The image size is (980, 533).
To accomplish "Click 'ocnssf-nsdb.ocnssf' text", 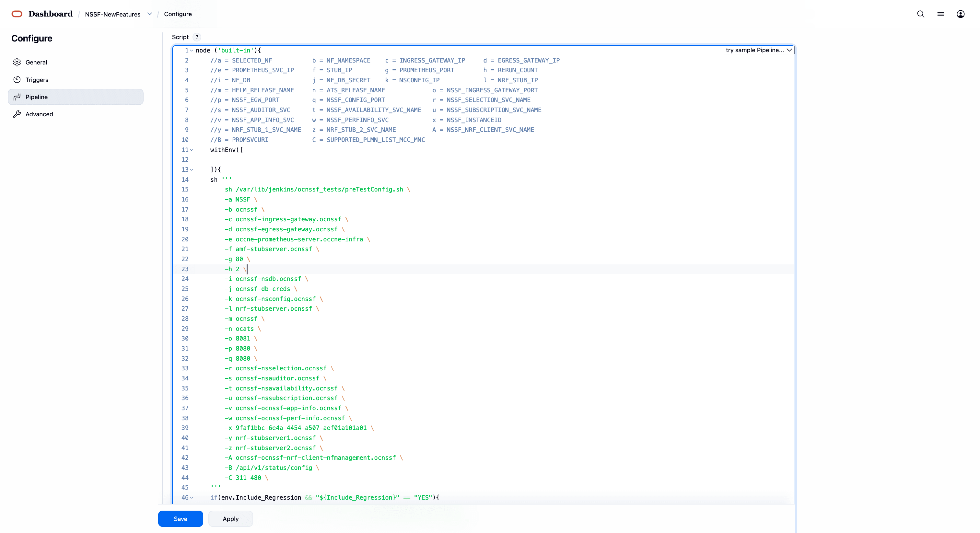I will (268, 279).
